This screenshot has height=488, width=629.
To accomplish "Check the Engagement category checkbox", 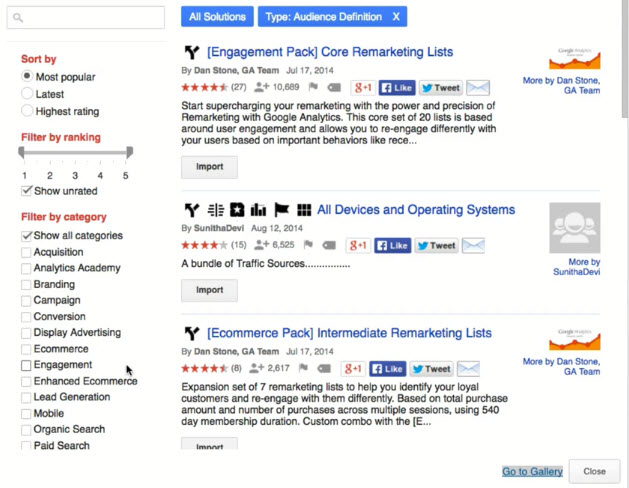I will click(27, 365).
